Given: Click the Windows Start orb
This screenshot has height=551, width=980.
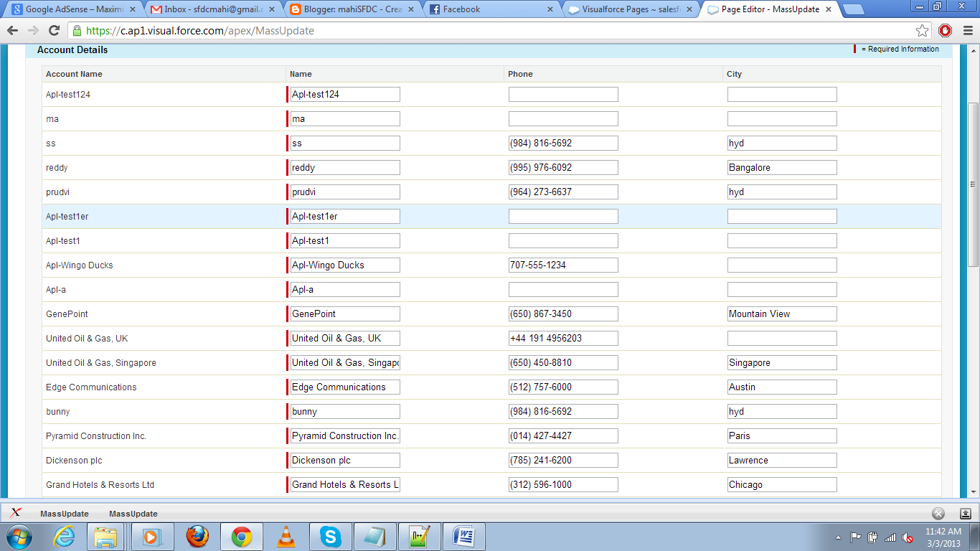Looking at the screenshot, I should click(18, 536).
